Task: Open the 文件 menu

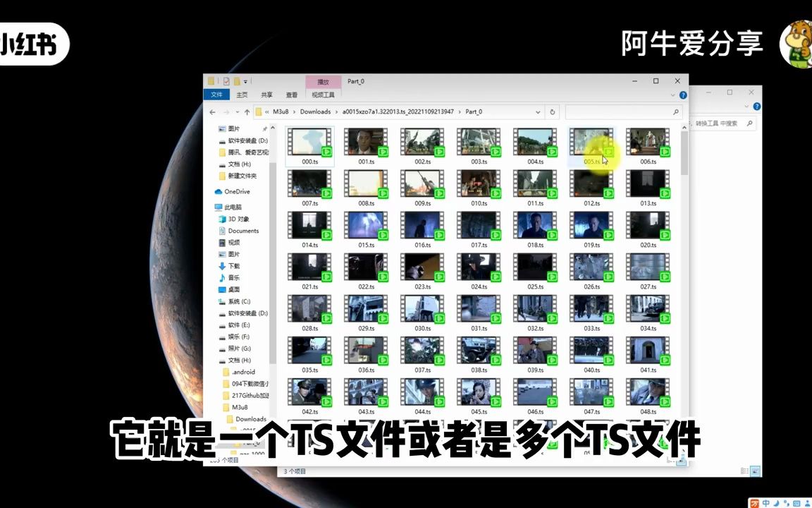Action: (216, 94)
